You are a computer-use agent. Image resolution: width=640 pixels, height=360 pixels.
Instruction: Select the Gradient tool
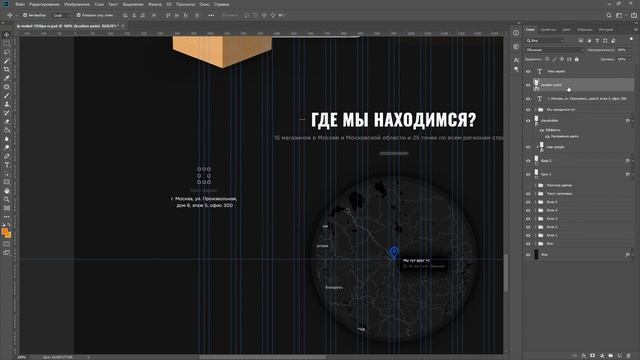(x=7, y=130)
